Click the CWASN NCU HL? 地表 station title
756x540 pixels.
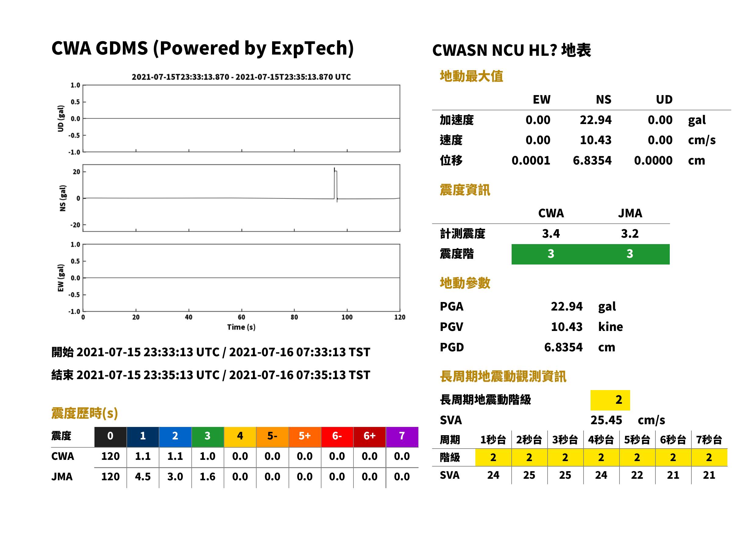point(511,51)
